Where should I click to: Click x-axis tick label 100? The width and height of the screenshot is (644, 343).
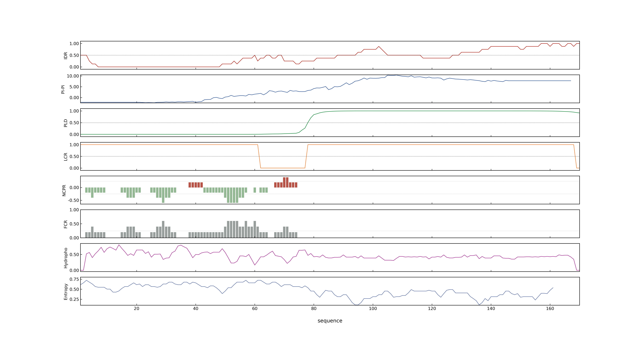[373, 308]
